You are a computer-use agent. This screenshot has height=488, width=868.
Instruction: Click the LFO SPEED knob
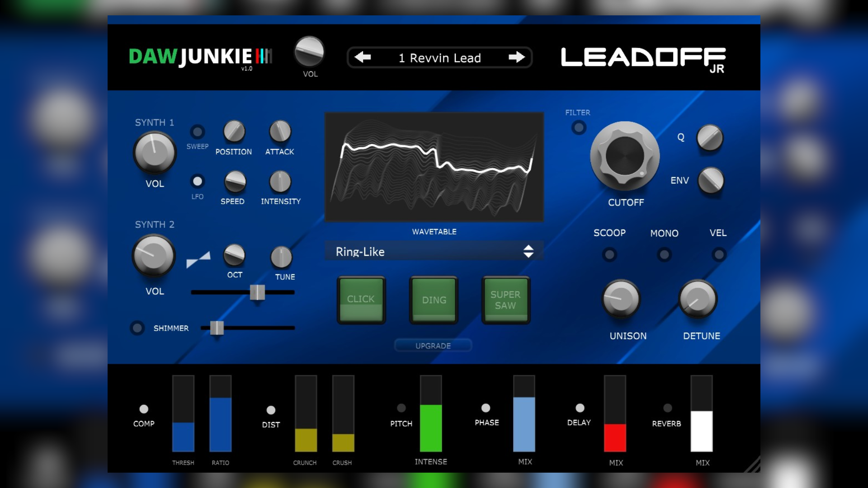tap(235, 182)
